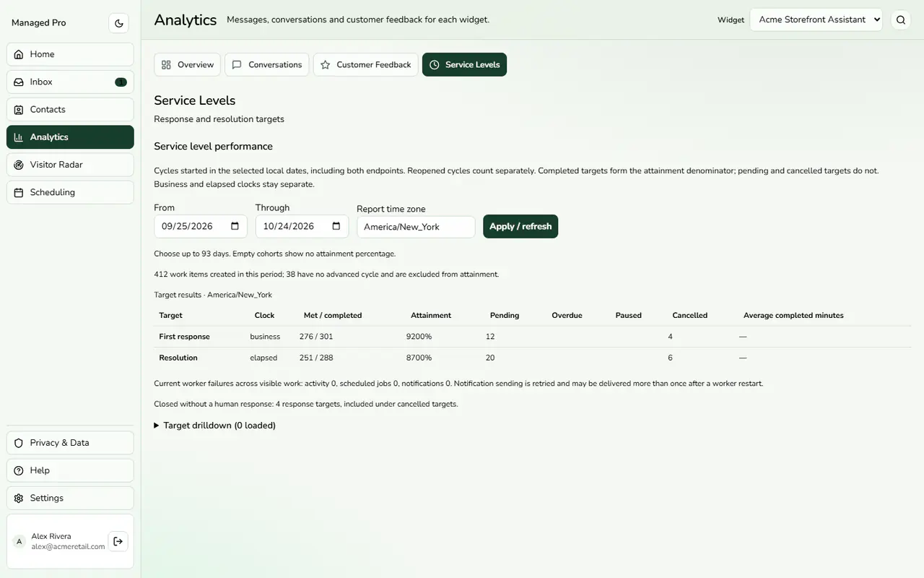Screen dimensions: 924x578
Task: Open the Widget selector dropdown
Action: click(816, 20)
